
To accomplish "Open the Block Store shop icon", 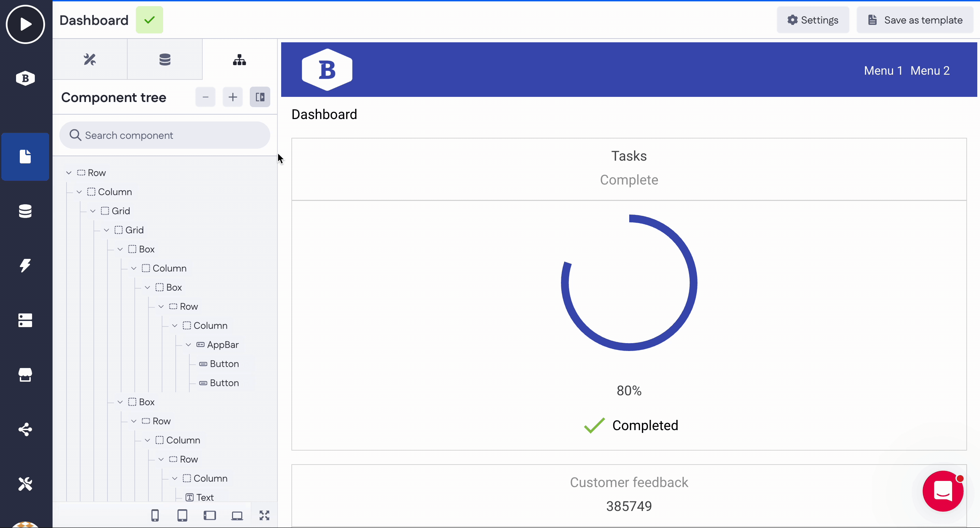I will 26,375.
